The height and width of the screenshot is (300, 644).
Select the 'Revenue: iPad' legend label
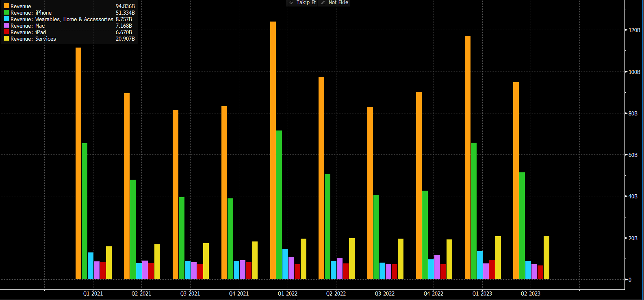click(x=28, y=32)
